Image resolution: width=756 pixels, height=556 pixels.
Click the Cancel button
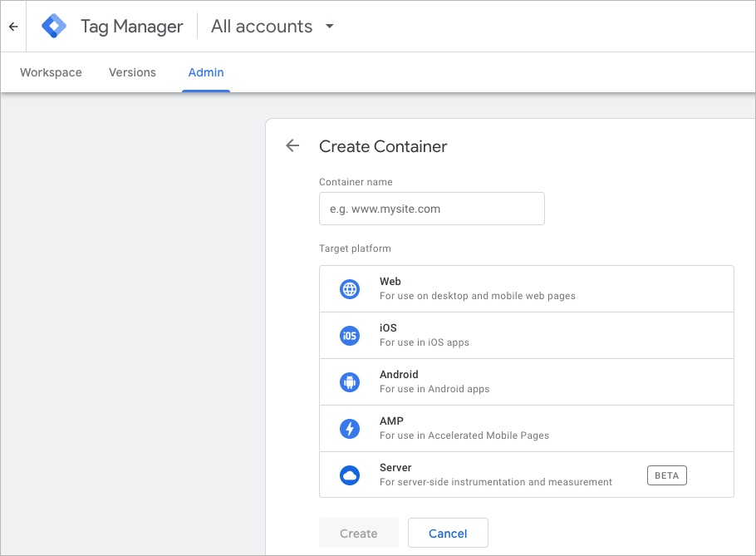[448, 533]
